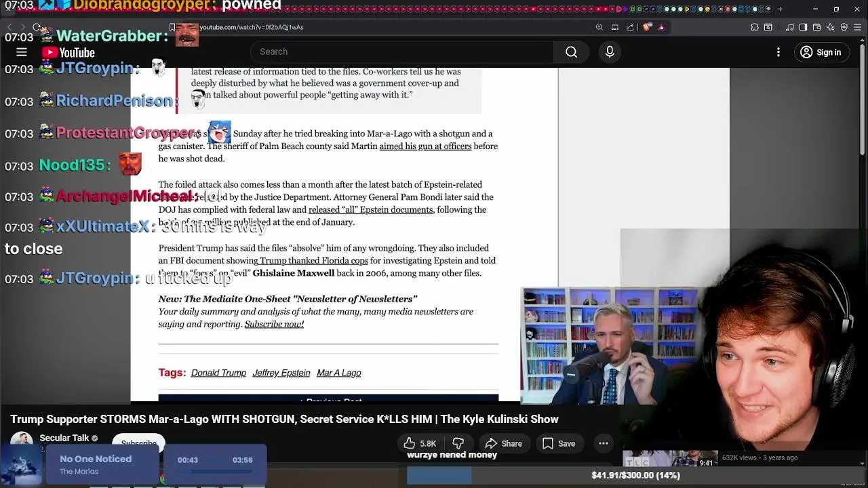This screenshot has width=868, height=488.
Task: Click the 'No One Noticed' song title widget
Action: pos(96,459)
